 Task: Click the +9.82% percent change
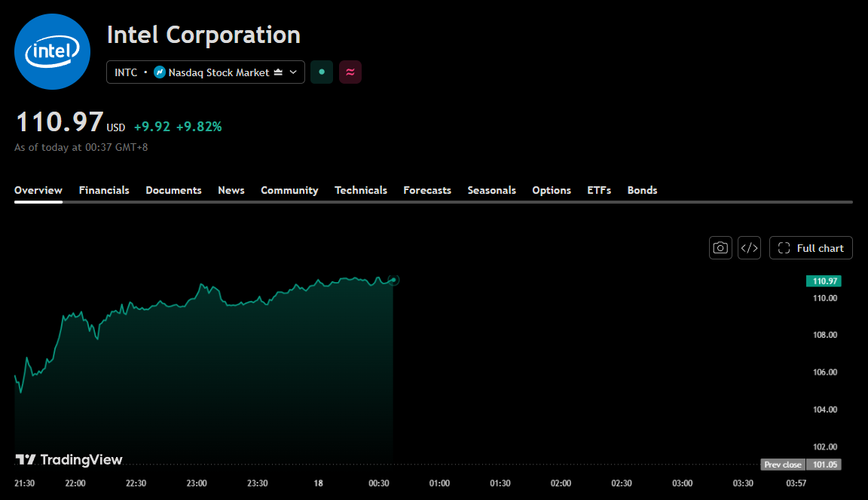(x=199, y=127)
